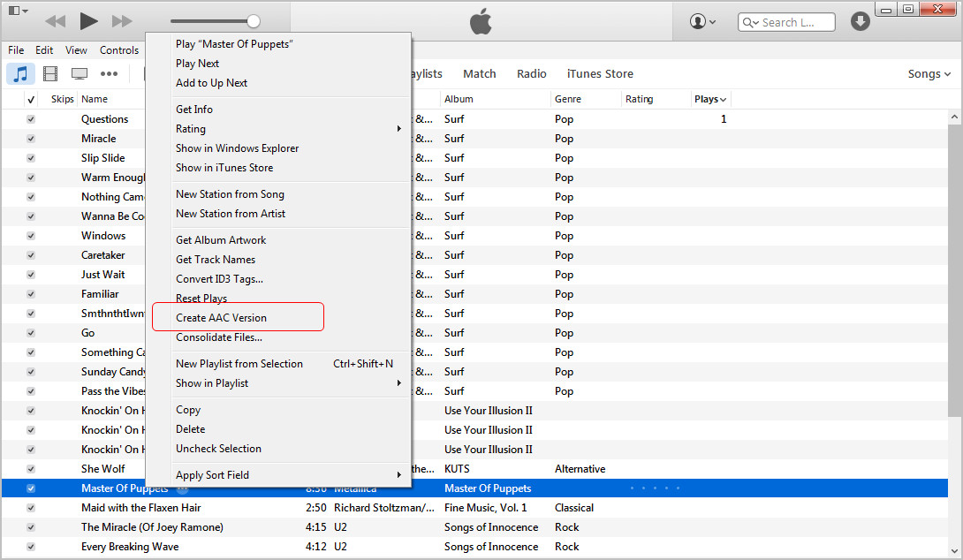Viewport: 963px width, 560px height.
Task: Toggle the She Wolf checkbox
Action: point(31,469)
